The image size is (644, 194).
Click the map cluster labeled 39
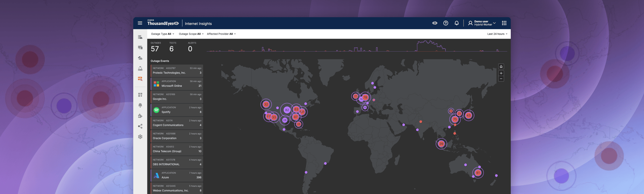coord(441,144)
